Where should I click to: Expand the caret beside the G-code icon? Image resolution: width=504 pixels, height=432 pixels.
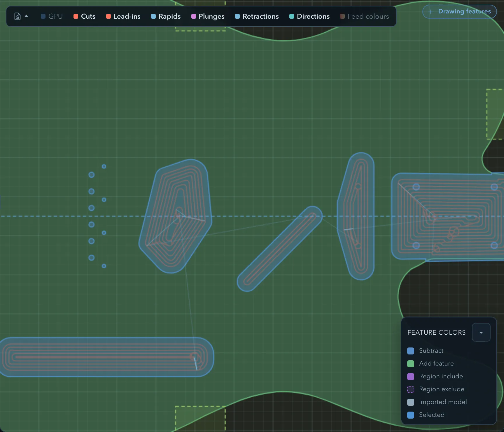point(26,16)
